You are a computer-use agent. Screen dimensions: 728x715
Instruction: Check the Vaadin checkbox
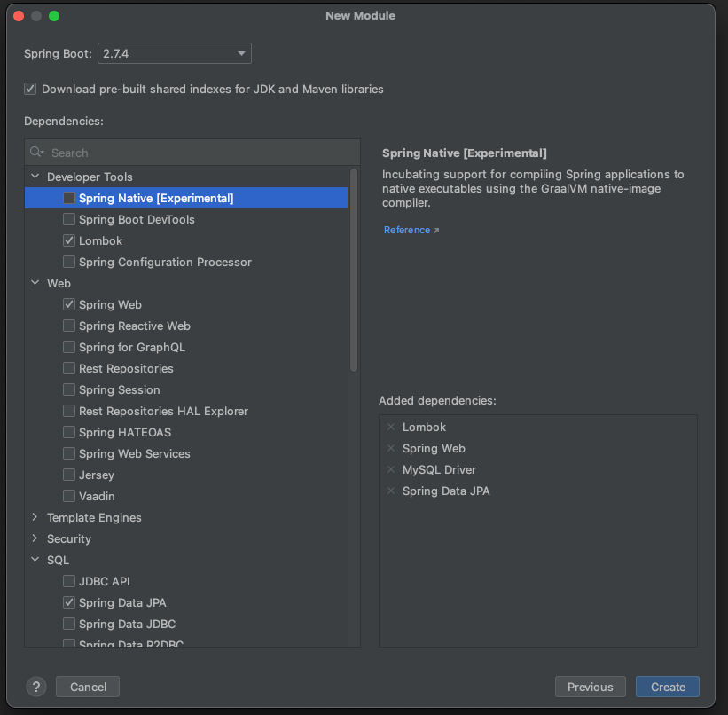click(69, 496)
